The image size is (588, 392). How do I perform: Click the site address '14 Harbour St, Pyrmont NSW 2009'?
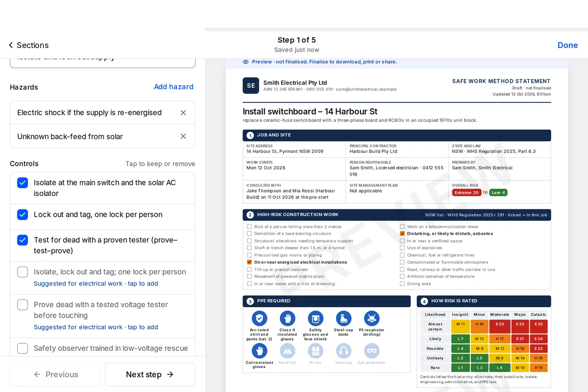tap(285, 151)
